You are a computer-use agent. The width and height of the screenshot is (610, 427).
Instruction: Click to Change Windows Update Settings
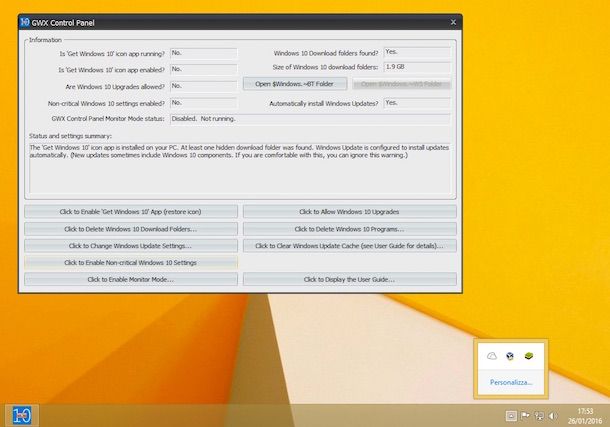coord(131,245)
